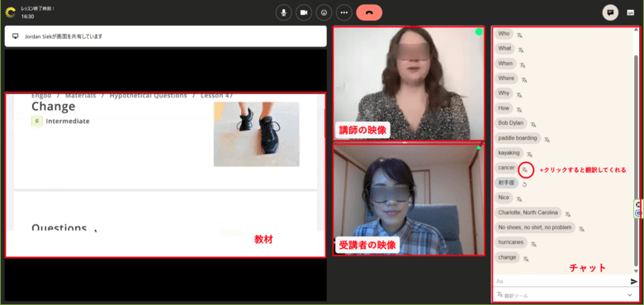The height and width of the screenshot is (305, 644).
Task: Click the 'cancer' chat bubble
Action: point(506,168)
